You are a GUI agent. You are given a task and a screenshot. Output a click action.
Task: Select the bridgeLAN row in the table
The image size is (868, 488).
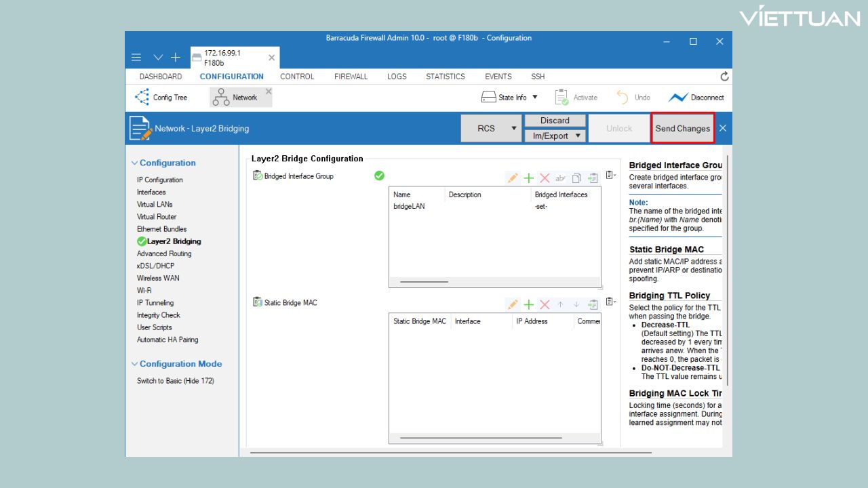pos(409,206)
